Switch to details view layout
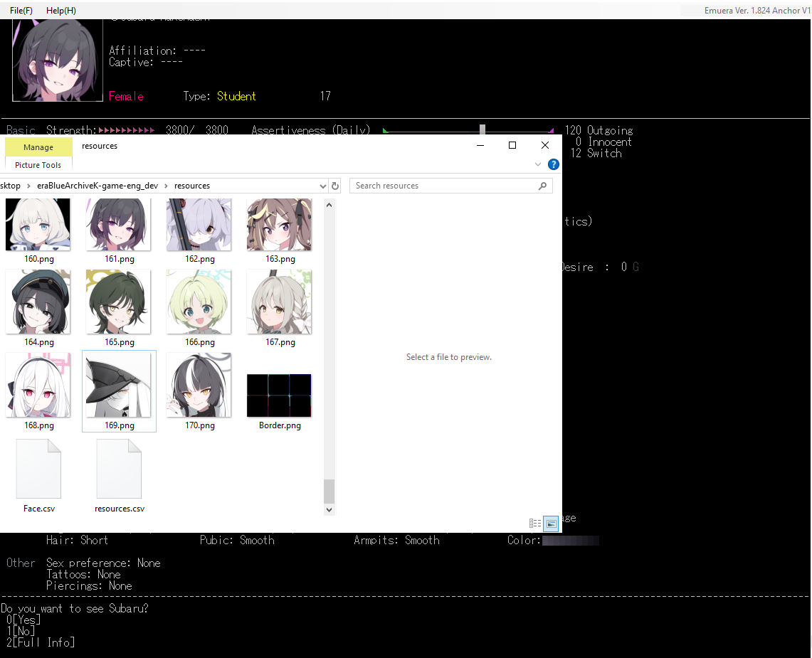The width and height of the screenshot is (812, 658). (x=535, y=524)
